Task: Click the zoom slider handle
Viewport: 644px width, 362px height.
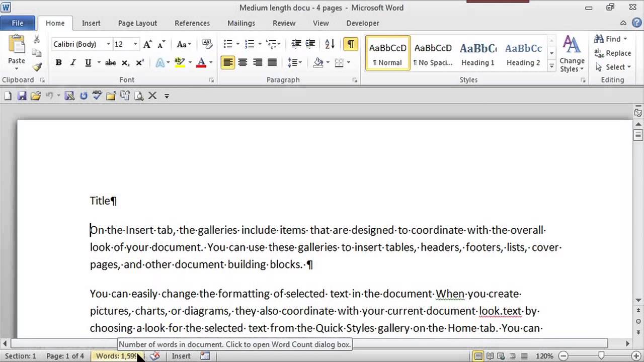Action: (x=601, y=356)
